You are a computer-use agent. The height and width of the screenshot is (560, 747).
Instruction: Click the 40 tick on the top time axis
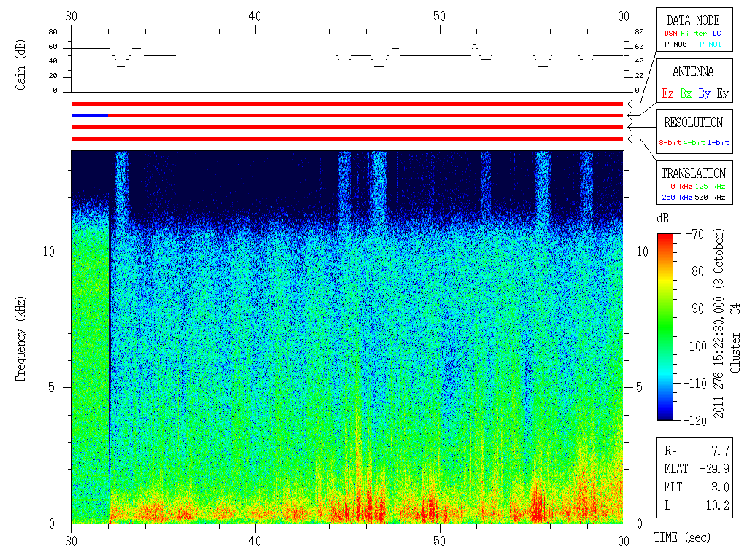pos(255,17)
